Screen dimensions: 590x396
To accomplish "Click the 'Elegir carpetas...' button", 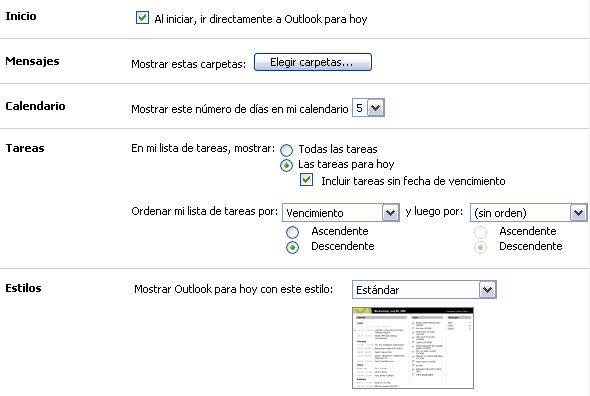I will coord(313,62).
